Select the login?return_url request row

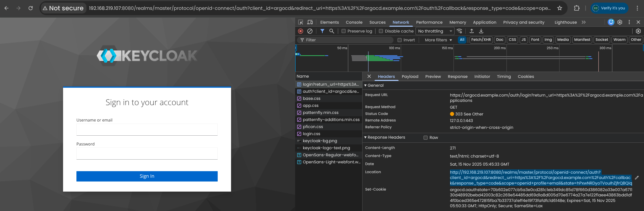pos(329,84)
